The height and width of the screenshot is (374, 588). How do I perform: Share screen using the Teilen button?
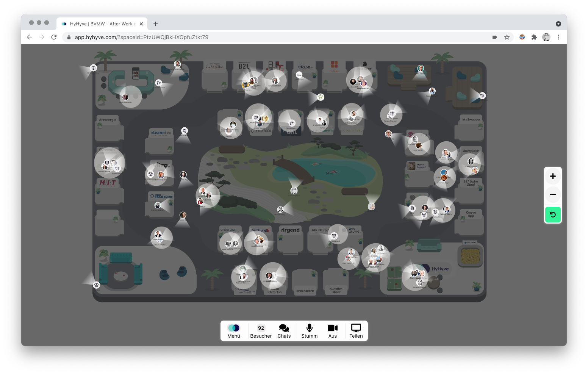[x=356, y=331]
